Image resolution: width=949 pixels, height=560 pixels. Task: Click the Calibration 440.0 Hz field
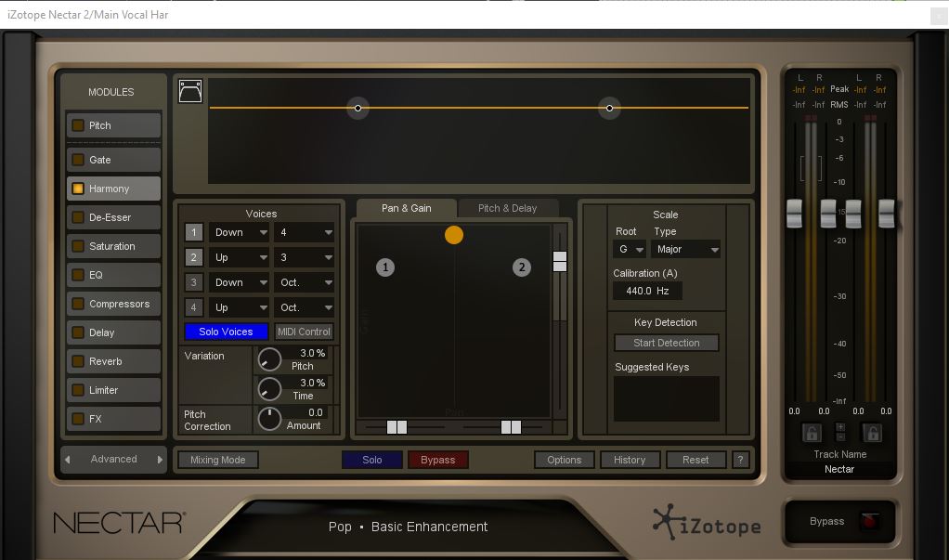click(647, 291)
